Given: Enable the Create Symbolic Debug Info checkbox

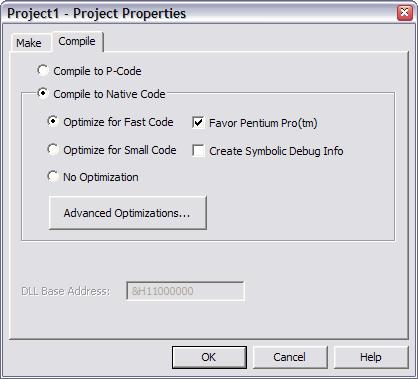Looking at the screenshot, I should point(198,151).
